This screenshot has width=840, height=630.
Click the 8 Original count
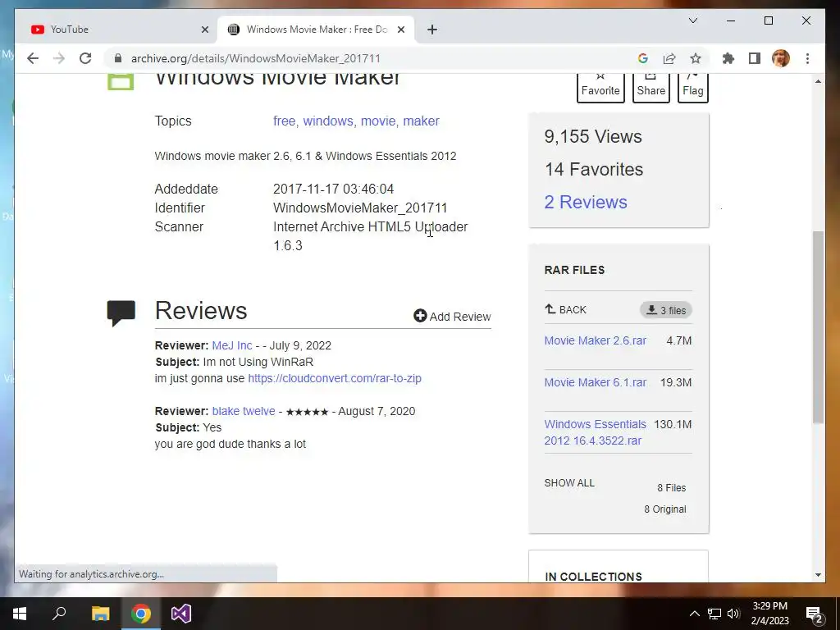664,509
